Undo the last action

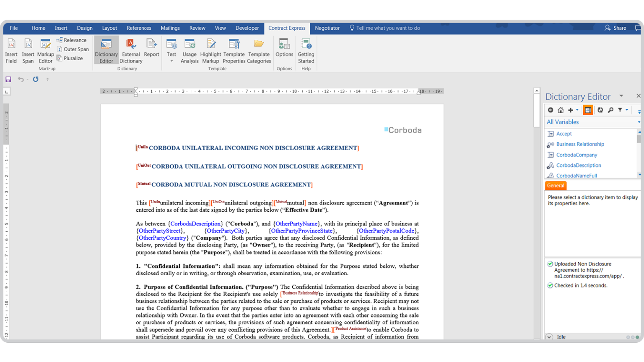click(x=21, y=79)
